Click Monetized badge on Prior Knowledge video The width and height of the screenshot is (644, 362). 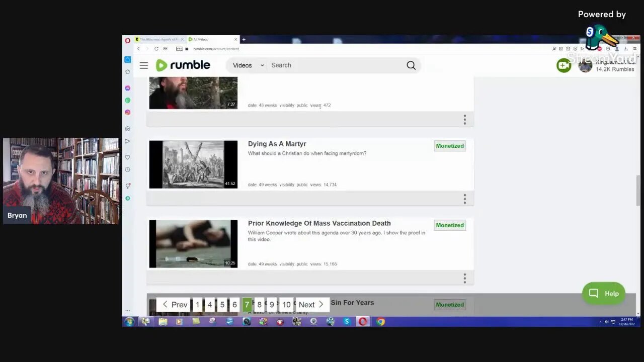tap(450, 225)
